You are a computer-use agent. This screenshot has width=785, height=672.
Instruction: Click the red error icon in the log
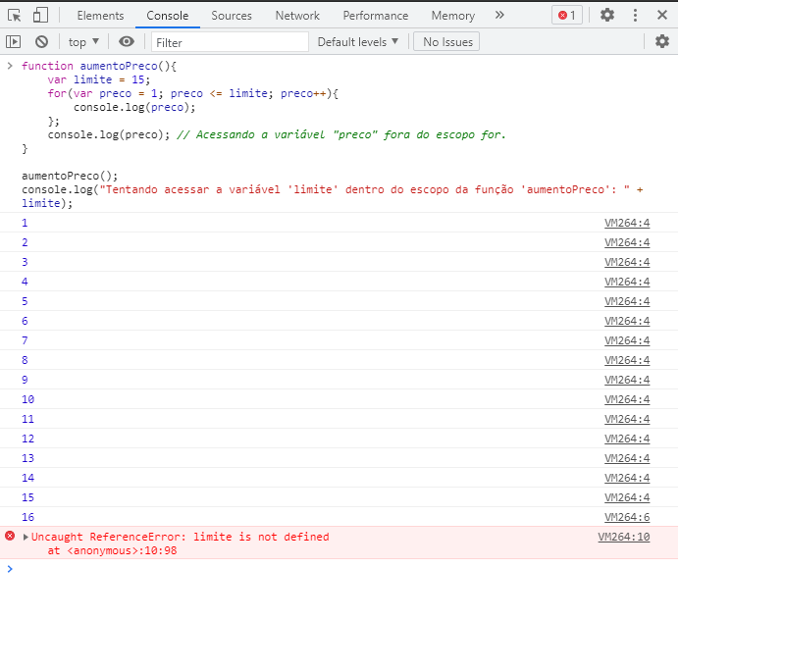tap(10, 536)
